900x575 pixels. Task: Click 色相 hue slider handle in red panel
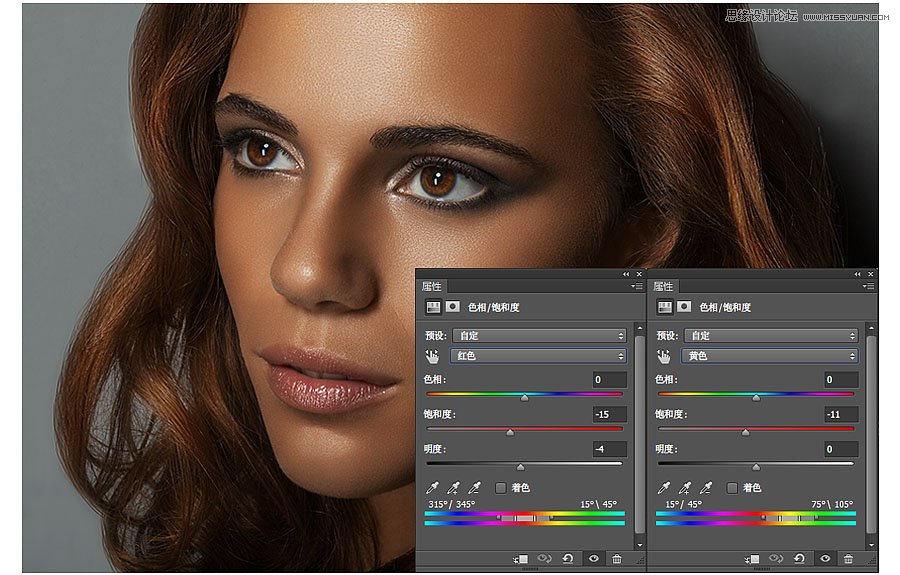click(x=525, y=398)
